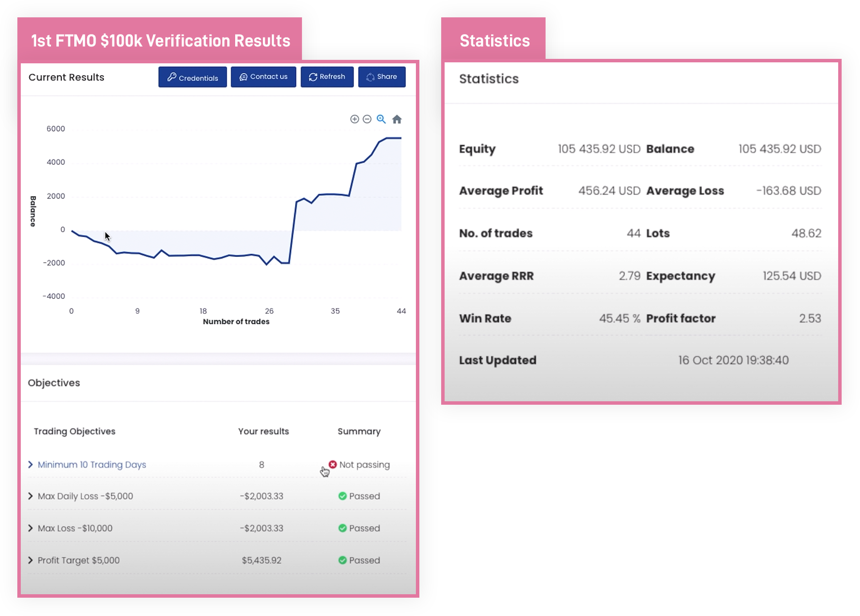Reset chart with the home icon

tap(397, 119)
